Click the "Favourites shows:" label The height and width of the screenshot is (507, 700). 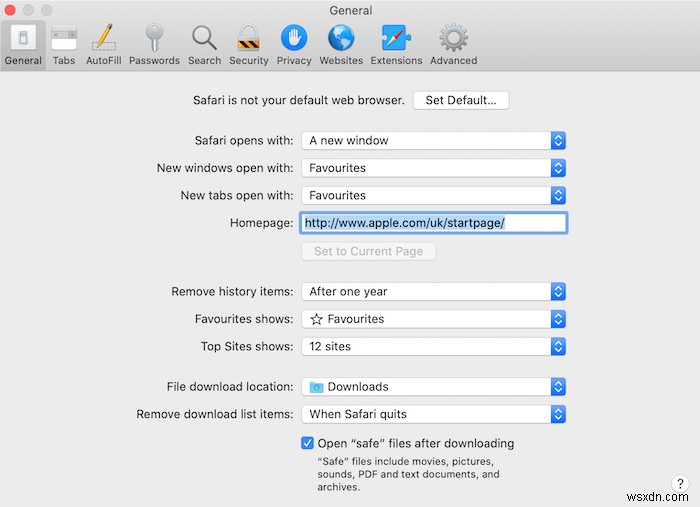tap(244, 319)
